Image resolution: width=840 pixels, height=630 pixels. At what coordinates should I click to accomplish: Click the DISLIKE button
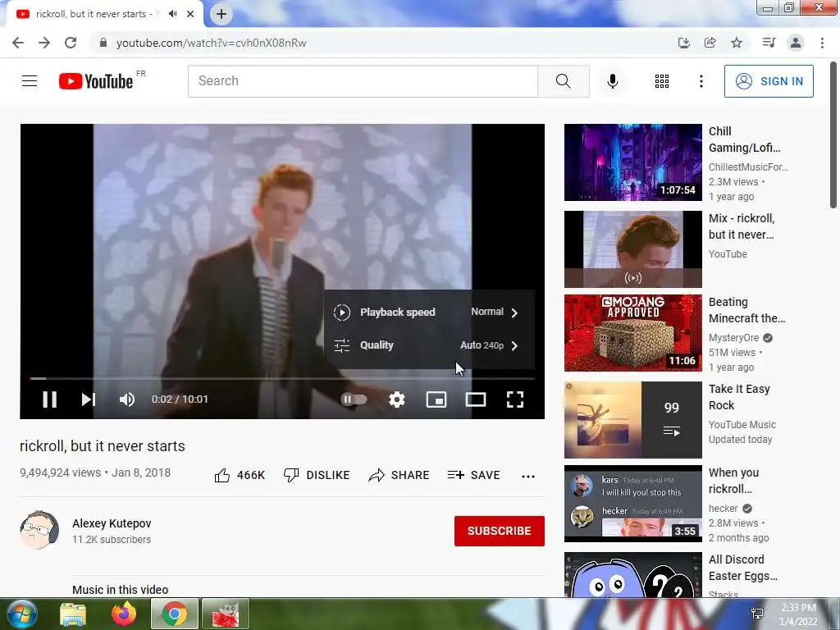[317, 475]
